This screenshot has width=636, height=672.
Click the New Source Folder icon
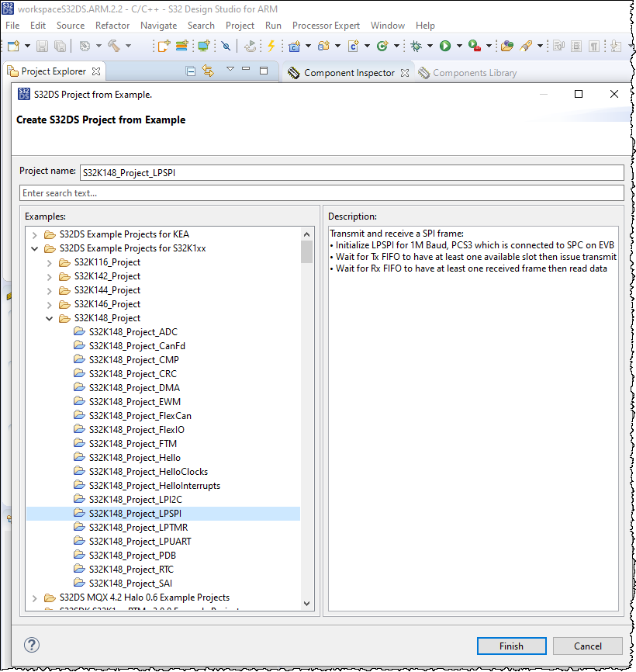tap(323, 46)
